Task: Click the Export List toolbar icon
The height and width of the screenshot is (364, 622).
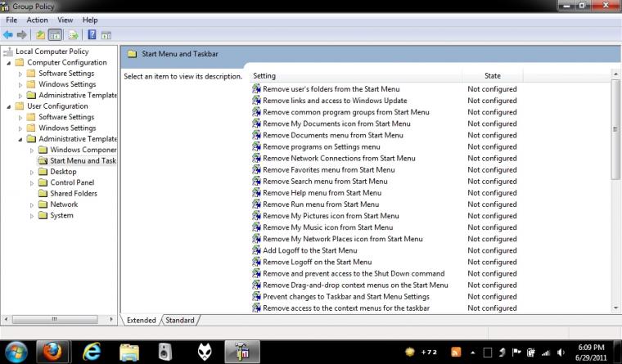Action: (73, 35)
